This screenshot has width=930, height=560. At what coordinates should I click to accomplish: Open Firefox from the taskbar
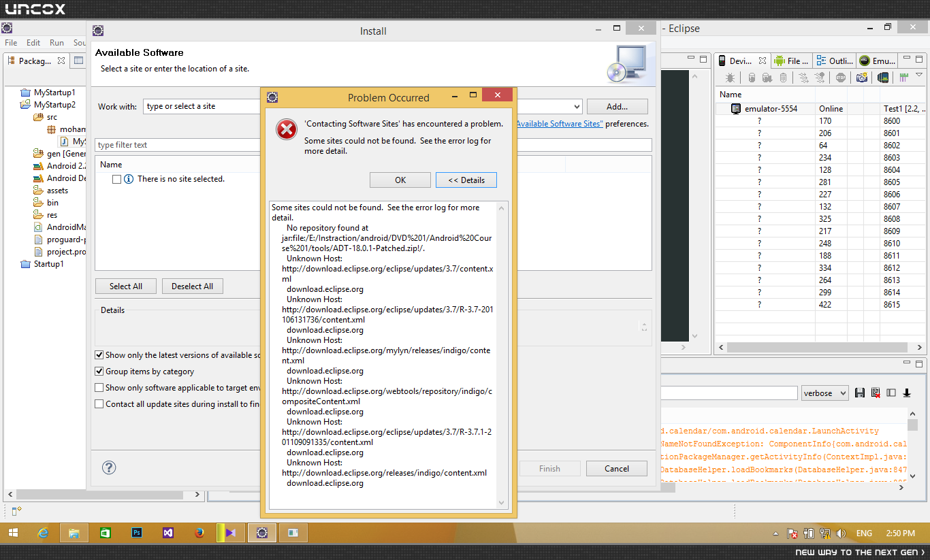199,533
